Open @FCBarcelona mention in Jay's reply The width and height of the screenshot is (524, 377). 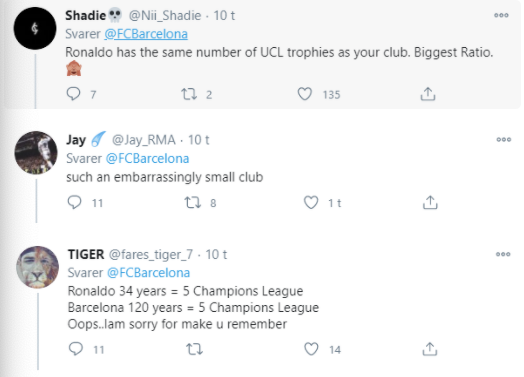point(147,158)
